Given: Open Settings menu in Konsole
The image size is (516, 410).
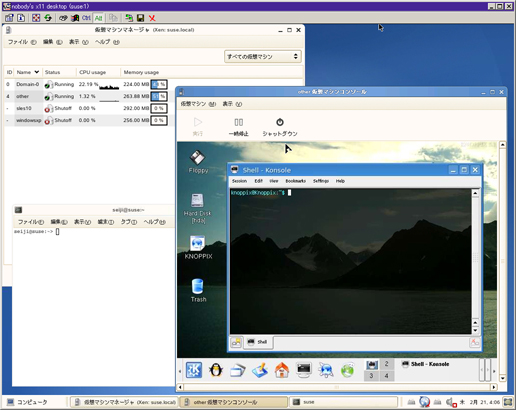Looking at the screenshot, I should (x=321, y=181).
